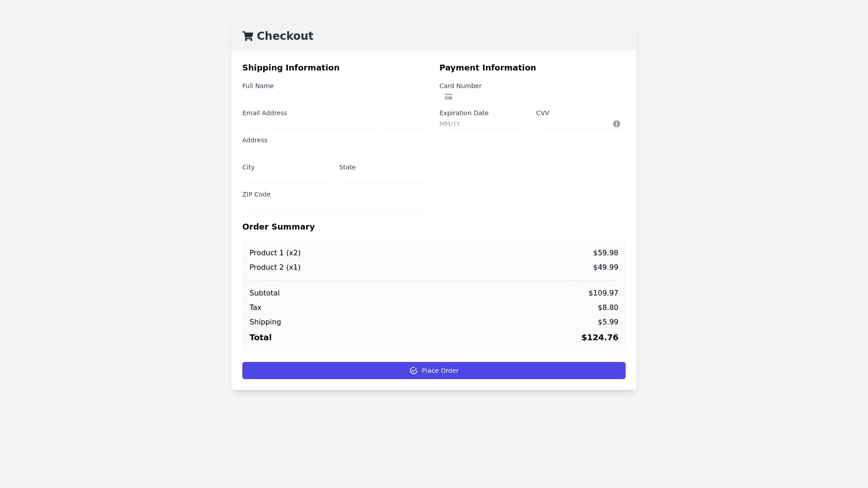Click the Subtotal amount $109.97
The height and width of the screenshot is (488, 868).
click(x=603, y=293)
